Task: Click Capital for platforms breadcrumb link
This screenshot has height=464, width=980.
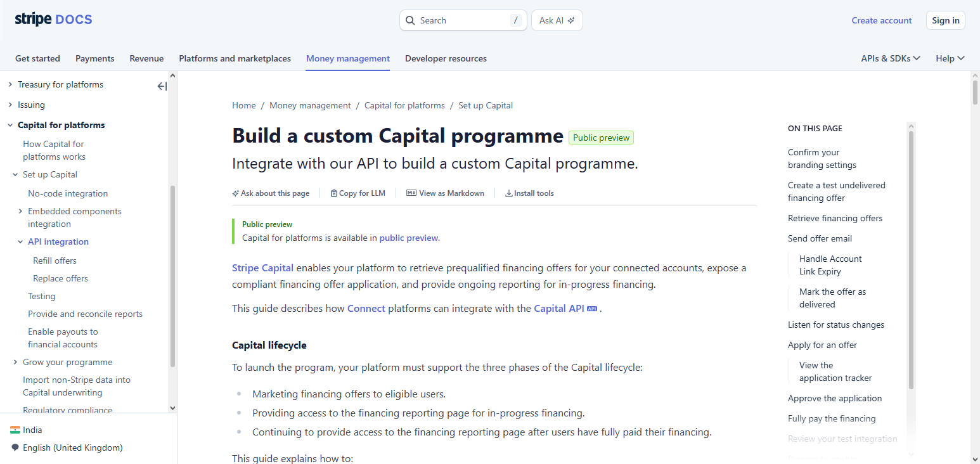Action: [x=404, y=105]
